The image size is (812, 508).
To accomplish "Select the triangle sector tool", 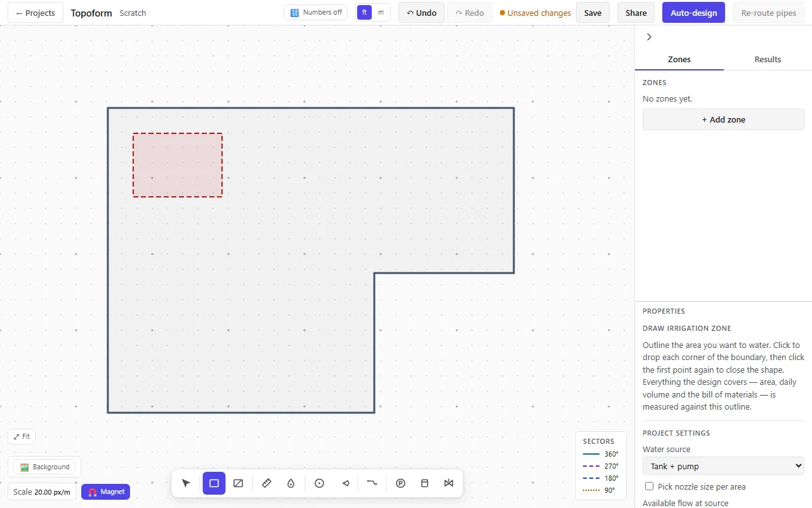I will tap(346, 483).
